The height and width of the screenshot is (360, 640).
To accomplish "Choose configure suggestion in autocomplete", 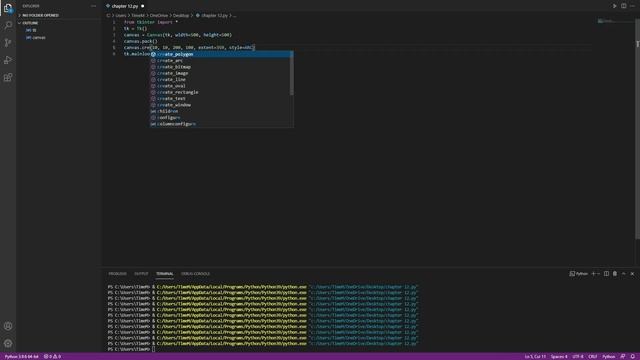I will click(x=220, y=118).
